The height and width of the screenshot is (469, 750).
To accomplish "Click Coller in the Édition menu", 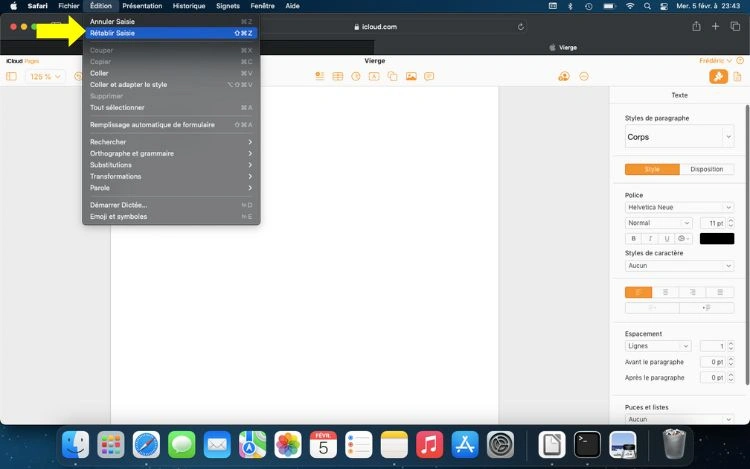I will pyautogui.click(x=171, y=73).
